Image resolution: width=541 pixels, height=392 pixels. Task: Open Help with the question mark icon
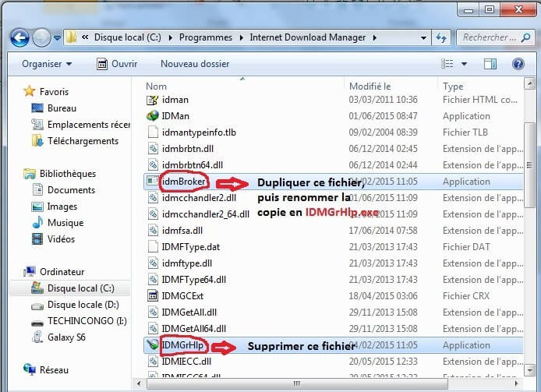[x=518, y=64]
